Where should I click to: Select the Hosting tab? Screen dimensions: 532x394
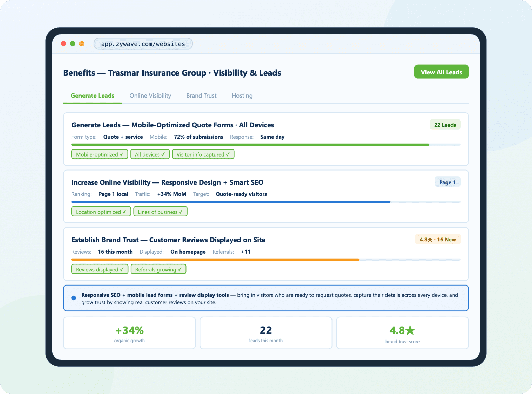pos(242,96)
